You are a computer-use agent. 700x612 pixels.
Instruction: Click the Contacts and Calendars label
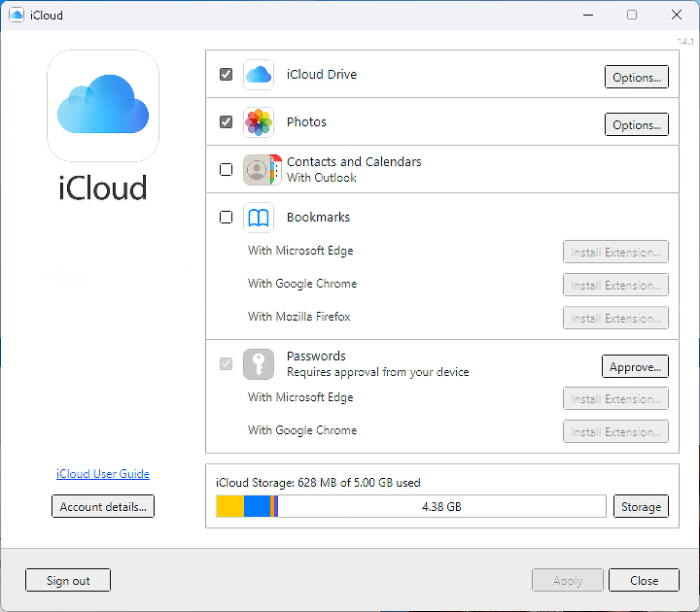point(354,161)
